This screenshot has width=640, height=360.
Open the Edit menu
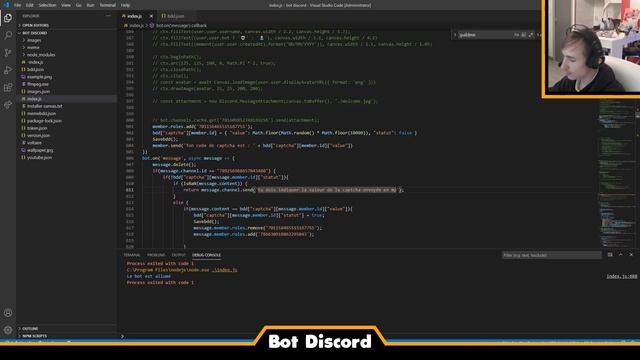(30, 5)
